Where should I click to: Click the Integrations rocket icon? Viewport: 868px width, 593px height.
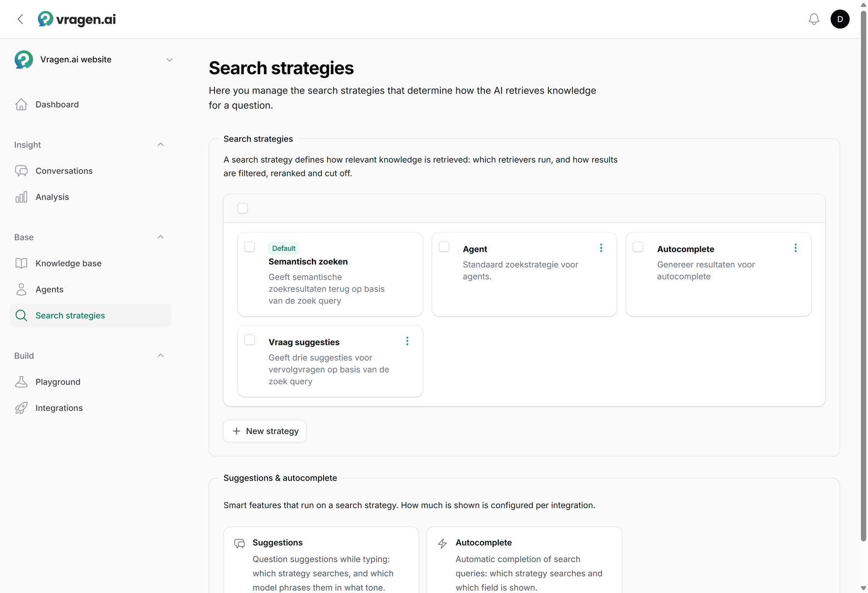point(21,408)
